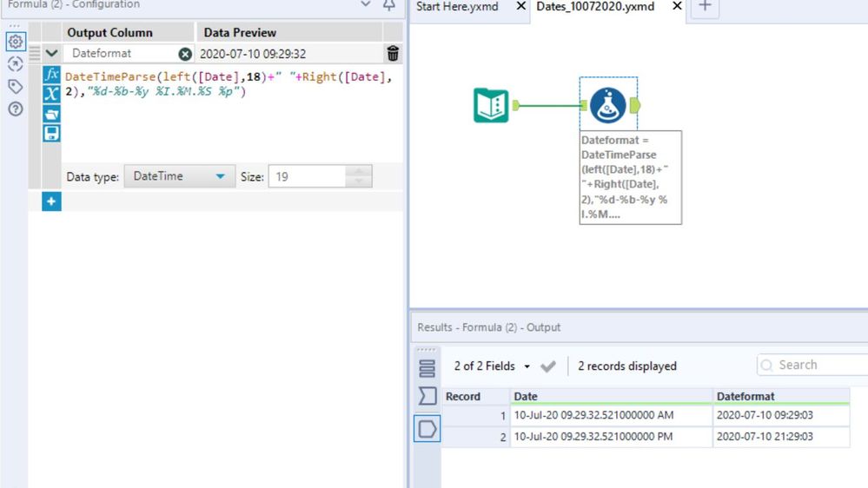
Task: Show metadata view in Results panel
Action: click(x=427, y=396)
